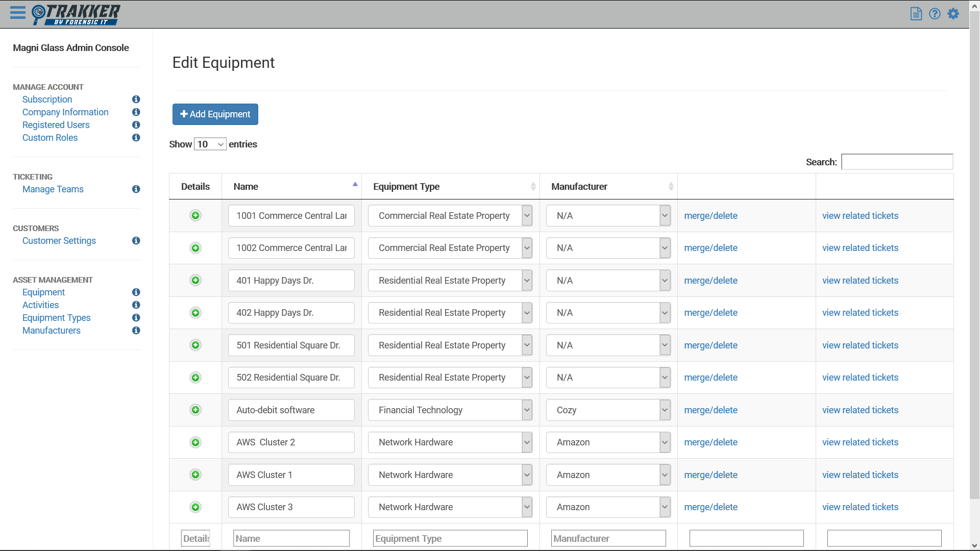This screenshot has height=551, width=980.
Task: Click info icon next to Subscription
Action: (136, 99)
